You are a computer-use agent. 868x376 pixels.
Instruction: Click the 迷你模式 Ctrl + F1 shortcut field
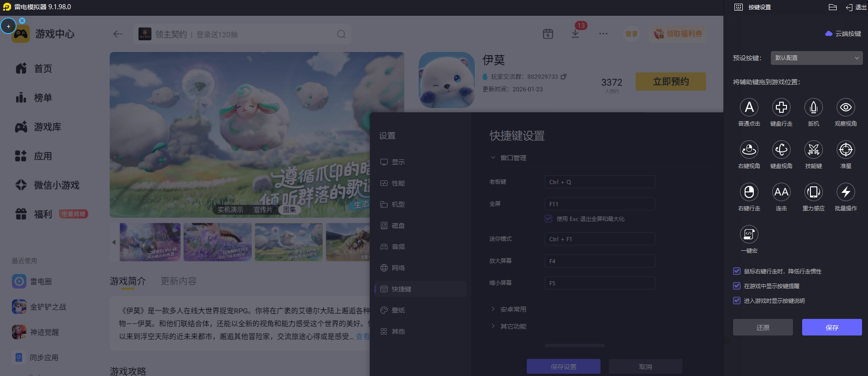600,239
